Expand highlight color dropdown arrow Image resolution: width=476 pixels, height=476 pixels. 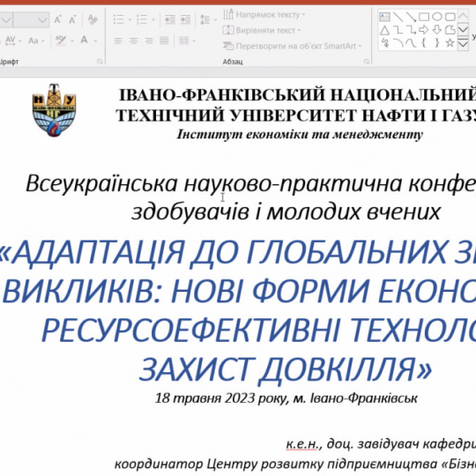(72, 41)
